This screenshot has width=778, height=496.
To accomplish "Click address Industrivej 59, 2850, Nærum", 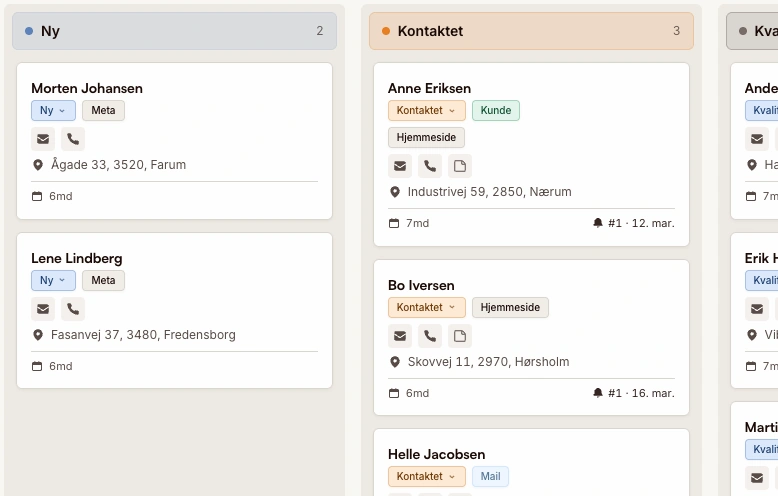I will pyautogui.click(x=489, y=192).
